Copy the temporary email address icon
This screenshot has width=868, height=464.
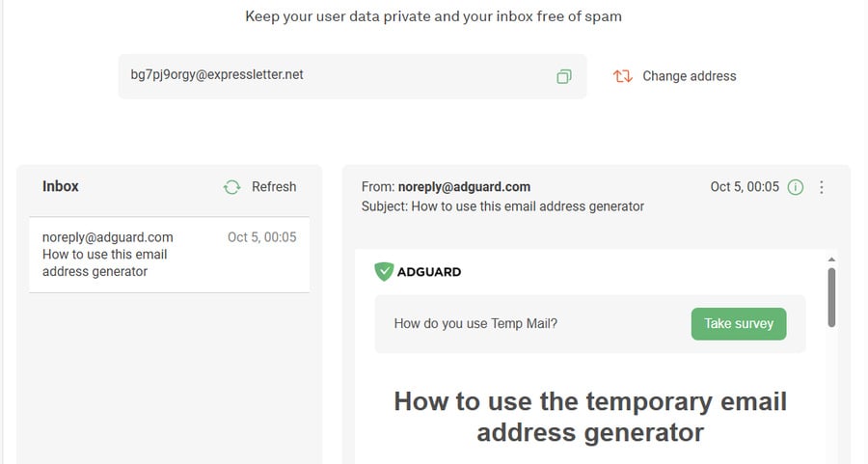(563, 76)
